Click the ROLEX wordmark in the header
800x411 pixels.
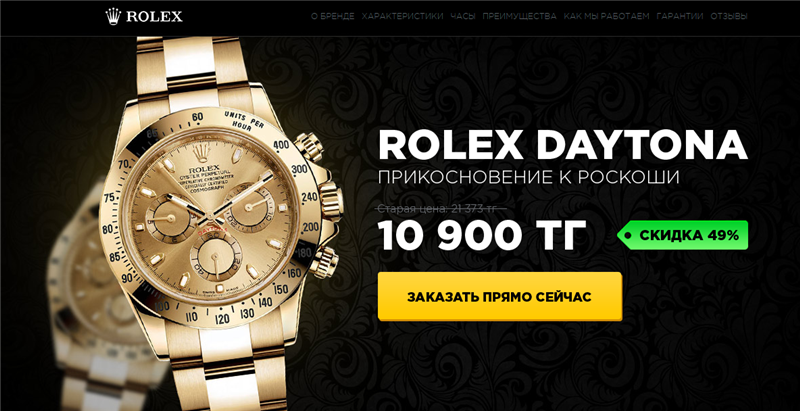click(x=154, y=17)
